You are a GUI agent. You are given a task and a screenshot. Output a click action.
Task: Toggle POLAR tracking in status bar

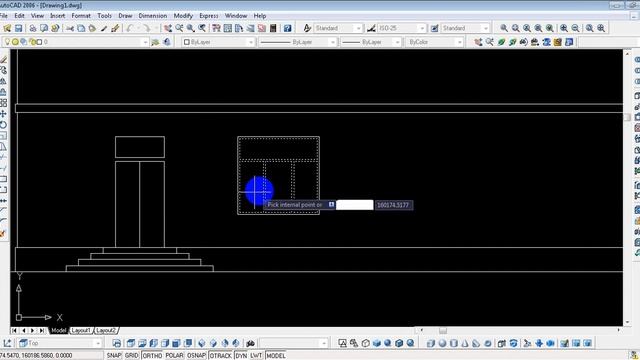174,356
